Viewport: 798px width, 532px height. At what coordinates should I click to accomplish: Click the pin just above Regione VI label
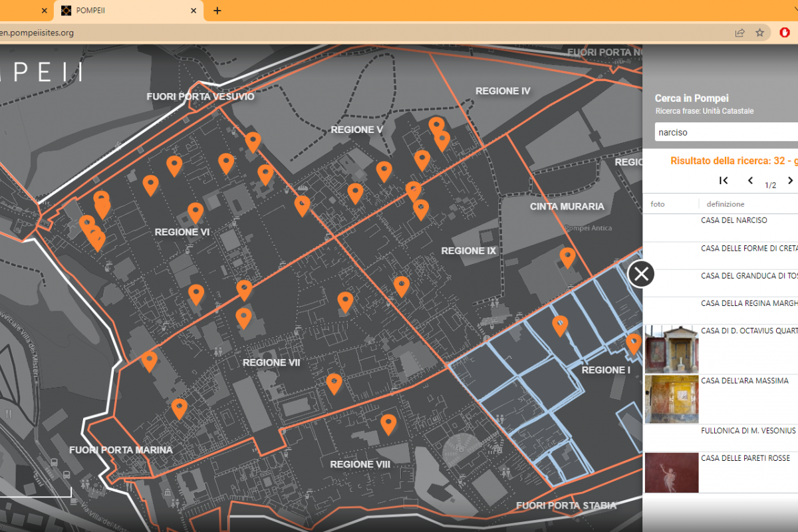click(x=196, y=213)
